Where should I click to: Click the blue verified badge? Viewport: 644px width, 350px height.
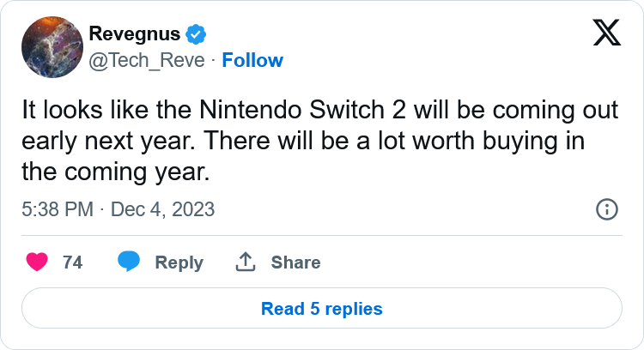coord(196,34)
